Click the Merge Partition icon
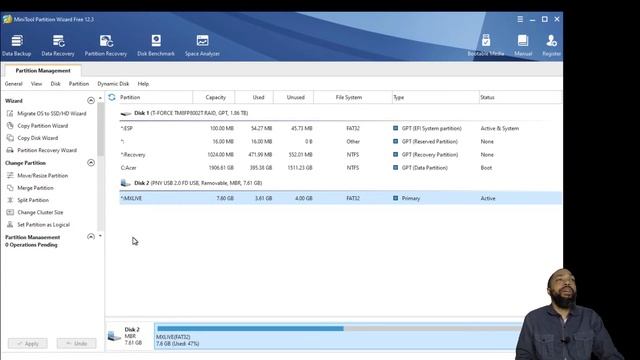640x360 pixels. tap(10, 188)
